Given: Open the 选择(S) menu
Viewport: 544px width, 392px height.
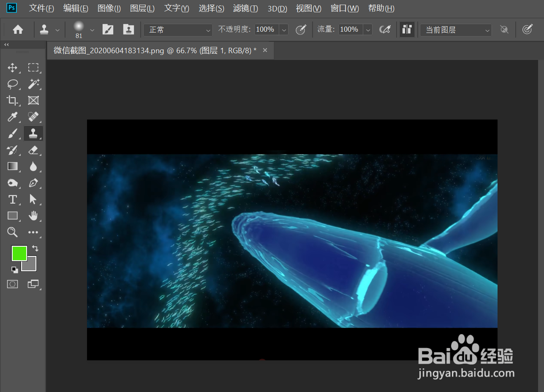Looking at the screenshot, I should pos(211,8).
